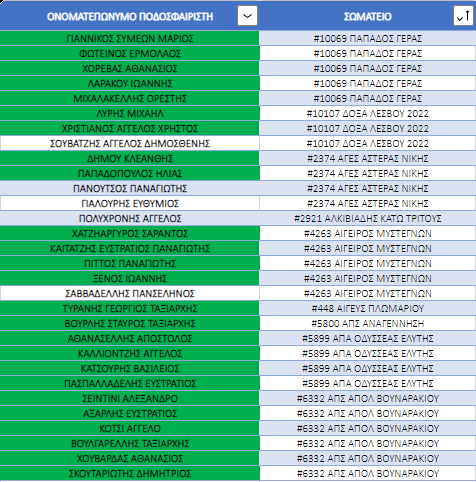
Task: Select cell #2921 ΑΛΚΙΒΙΑΔΗΣ ΚΑΤΩ ΤΡΙΤΟΥΣ
Action: (368, 218)
